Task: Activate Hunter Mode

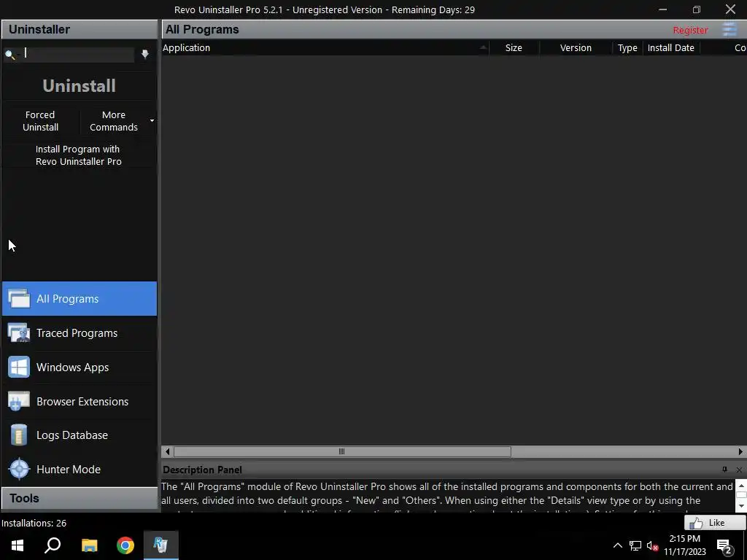Action: click(79, 470)
